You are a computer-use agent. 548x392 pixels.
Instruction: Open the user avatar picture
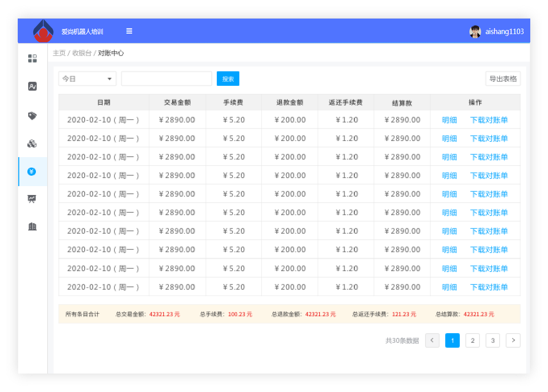[475, 31]
